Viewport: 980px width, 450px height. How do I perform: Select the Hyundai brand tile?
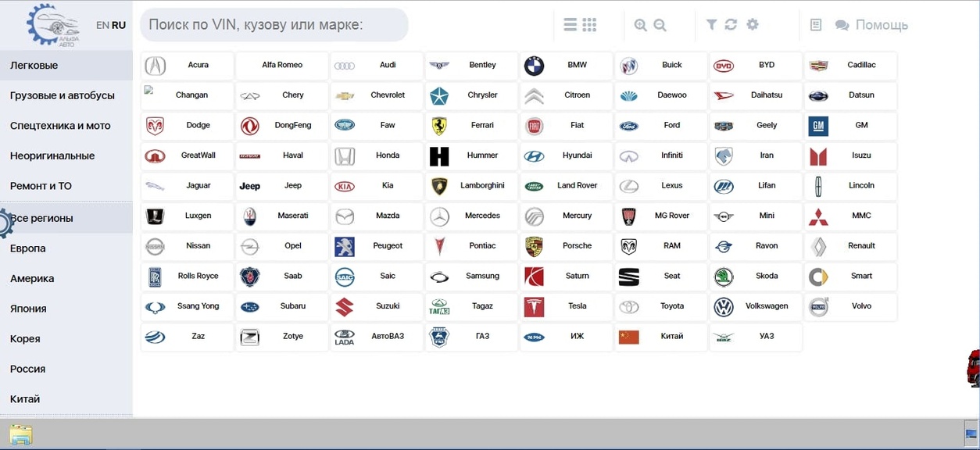point(567,156)
